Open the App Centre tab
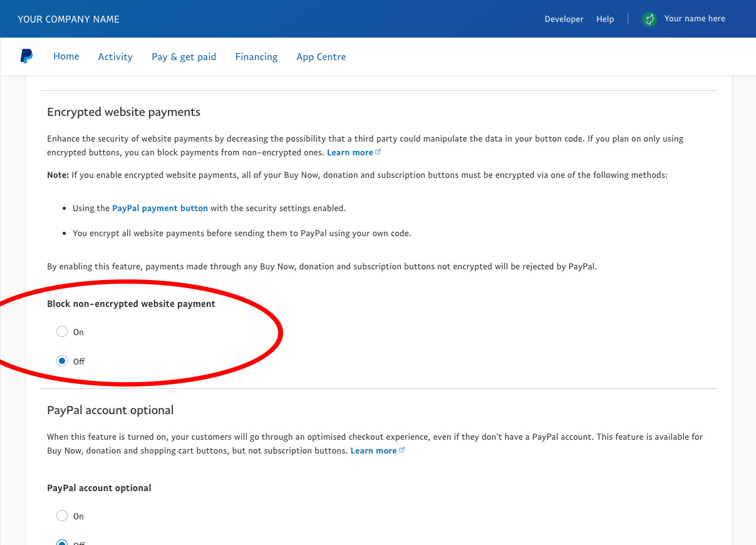Screen dimensions: 756x545 (321, 56)
